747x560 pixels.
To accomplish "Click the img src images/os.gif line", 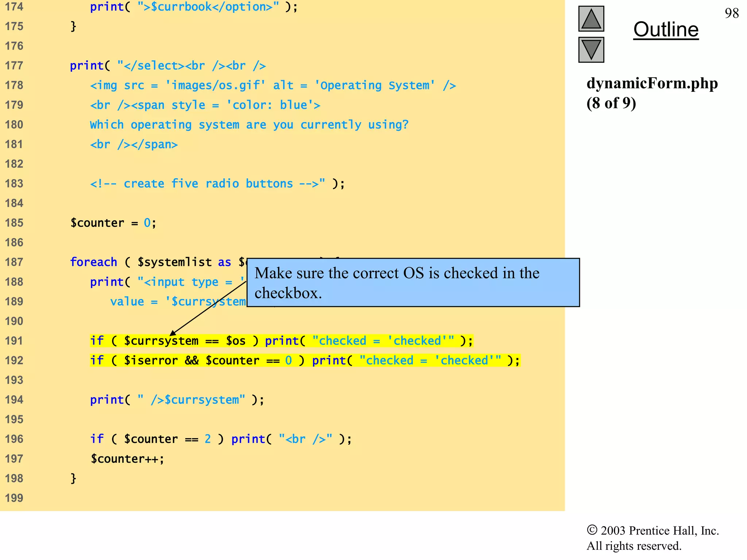I will 273,85.
